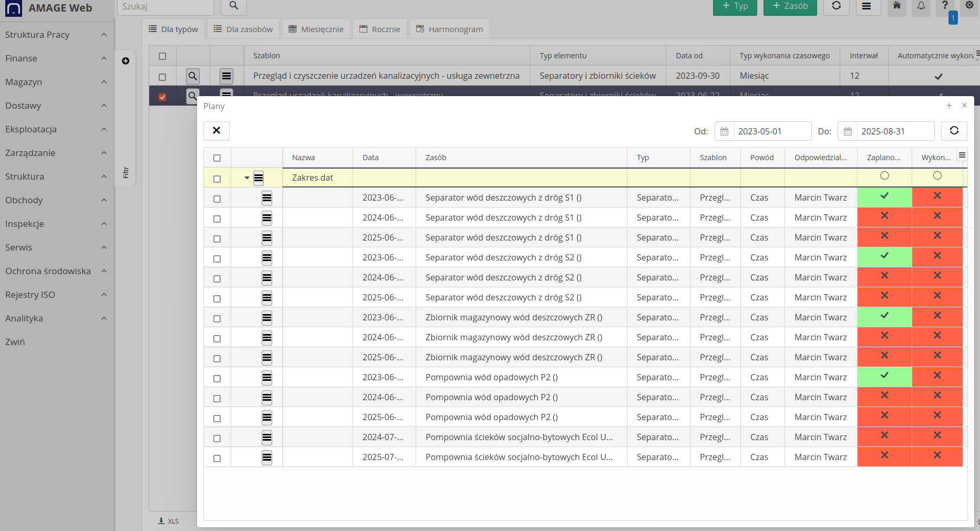Click the green + Zasób button

click(790, 6)
